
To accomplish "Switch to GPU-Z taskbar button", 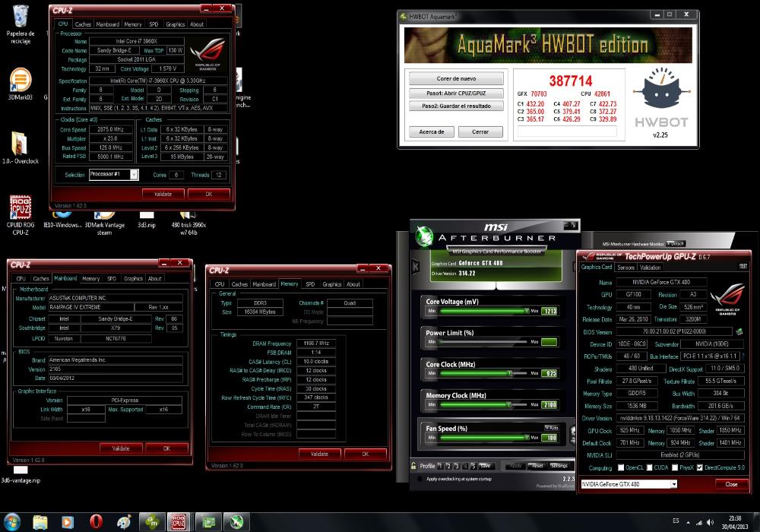I will point(209,522).
